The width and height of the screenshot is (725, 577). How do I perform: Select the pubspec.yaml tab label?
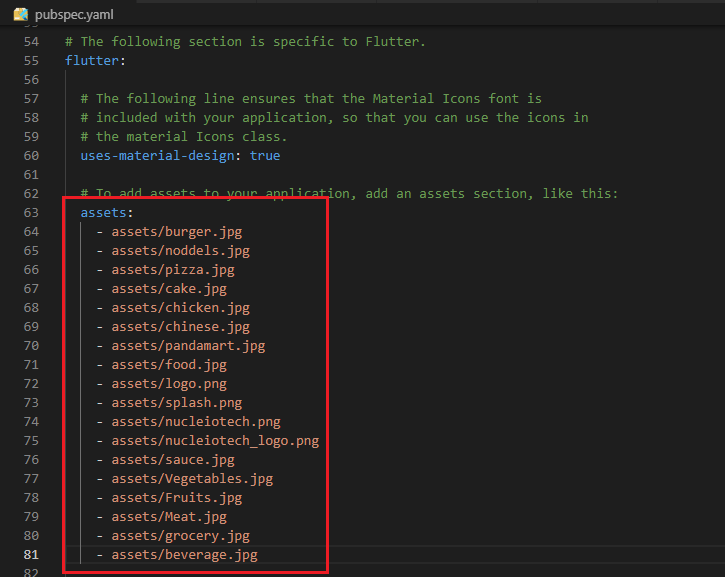(x=74, y=15)
